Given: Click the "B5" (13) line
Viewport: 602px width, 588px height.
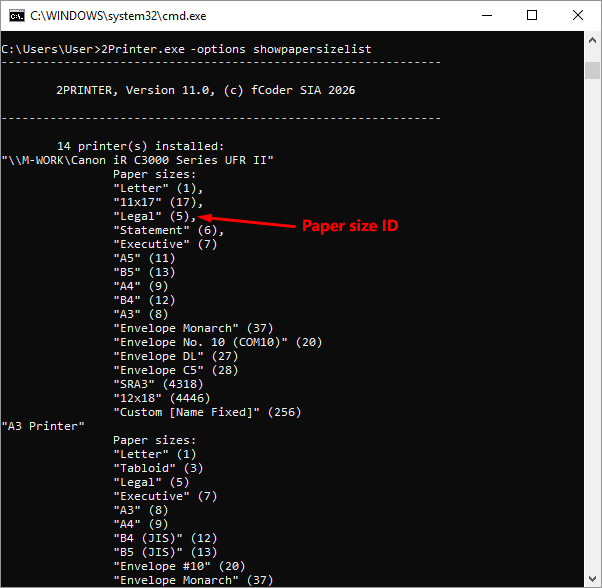Looking at the screenshot, I should pos(144,273).
